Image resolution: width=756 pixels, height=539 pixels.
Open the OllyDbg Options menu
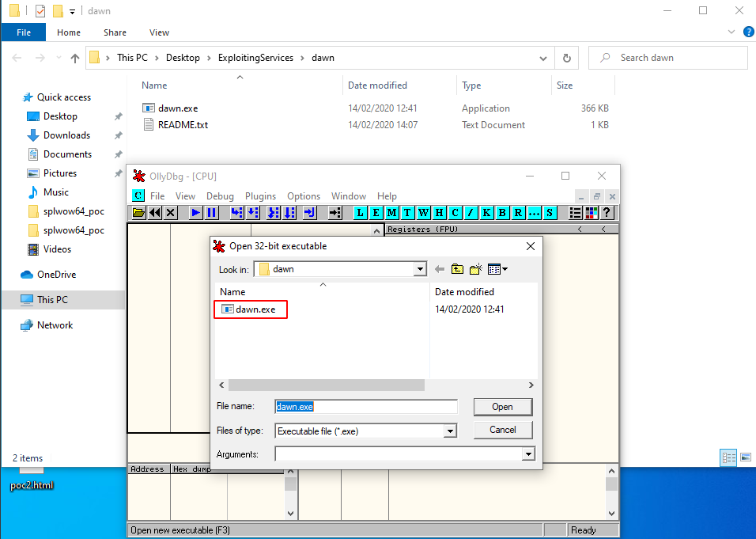point(304,196)
